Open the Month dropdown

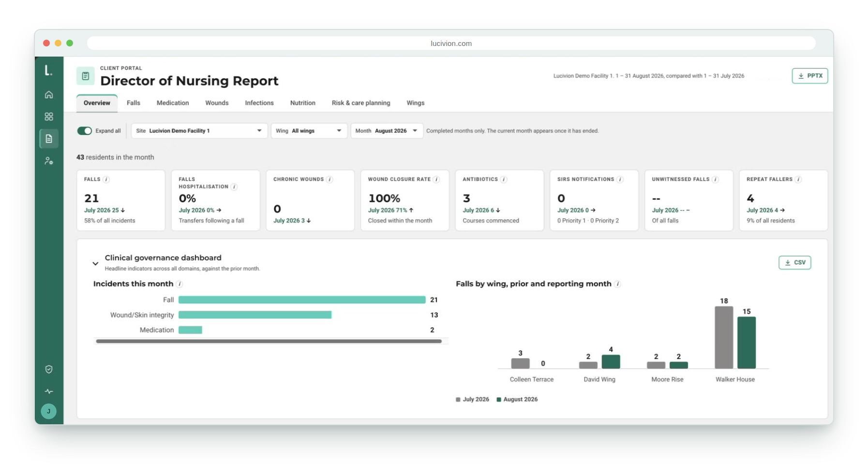pos(387,131)
